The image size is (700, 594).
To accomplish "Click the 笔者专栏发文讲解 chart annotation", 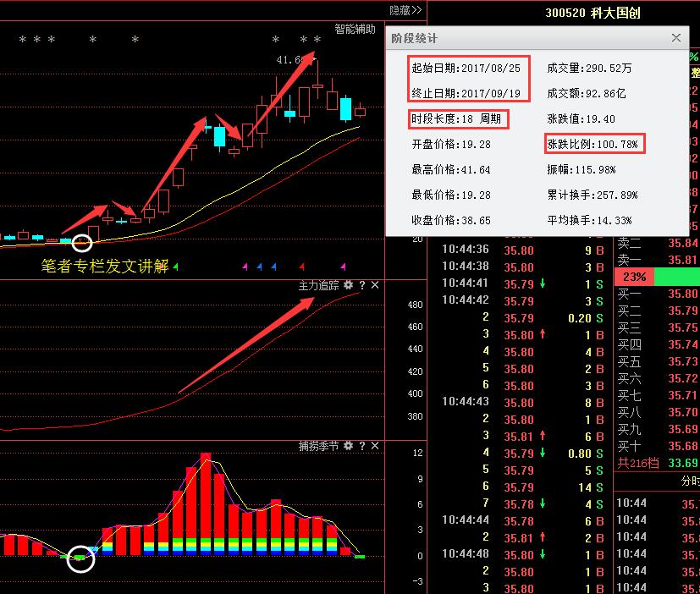I will (104, 267).
